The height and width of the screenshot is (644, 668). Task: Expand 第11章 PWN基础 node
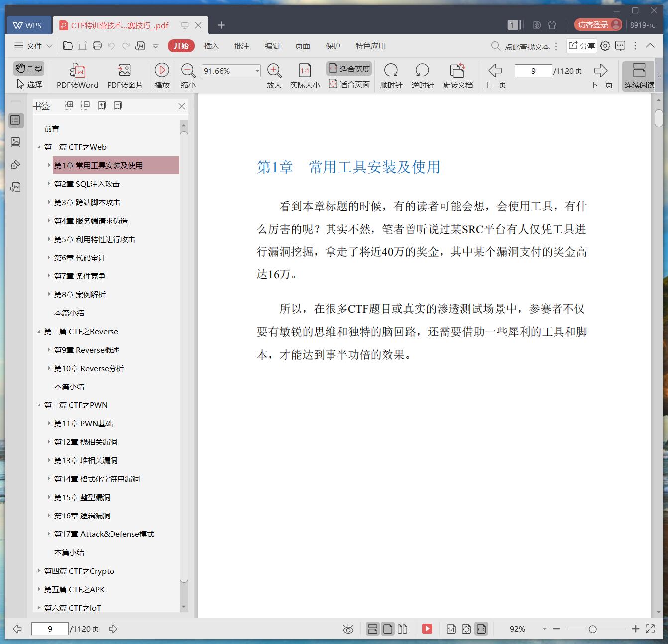(x=49, y=423)
